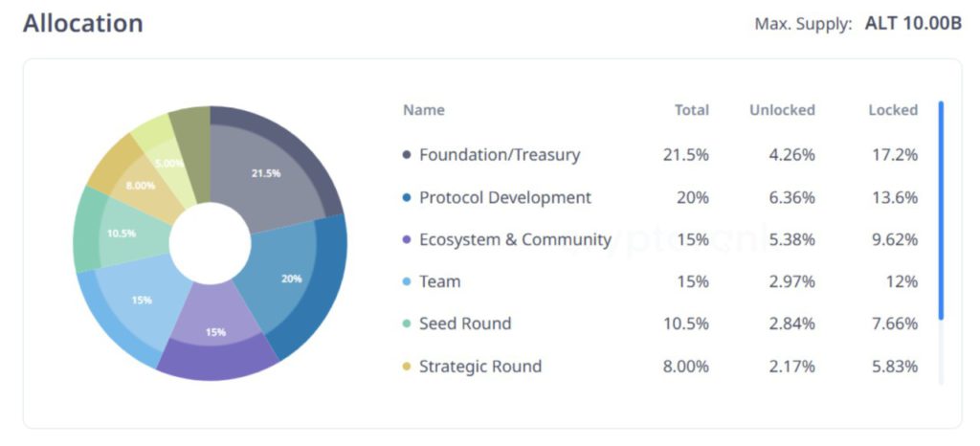Sort by the Locked column header
This screenshot has height=446, width=980.
tap(892, 110)
